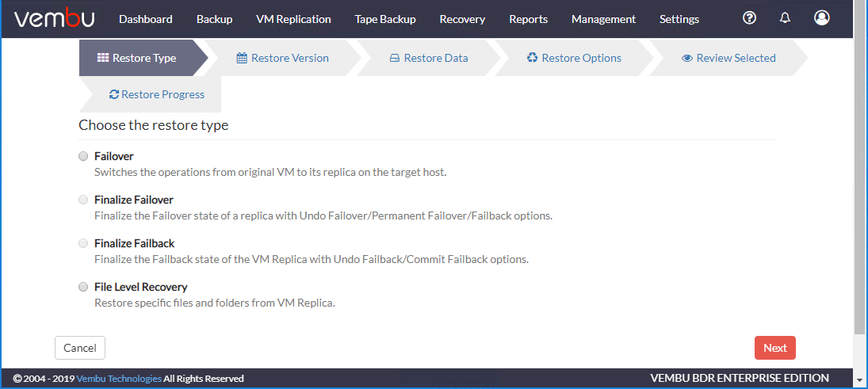Open the notifications bell icon

pyautogui.click(x=785, y=18)
